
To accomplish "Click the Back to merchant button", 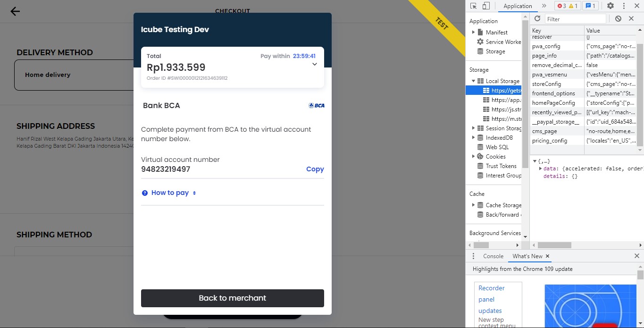I will tap(233, 298).
